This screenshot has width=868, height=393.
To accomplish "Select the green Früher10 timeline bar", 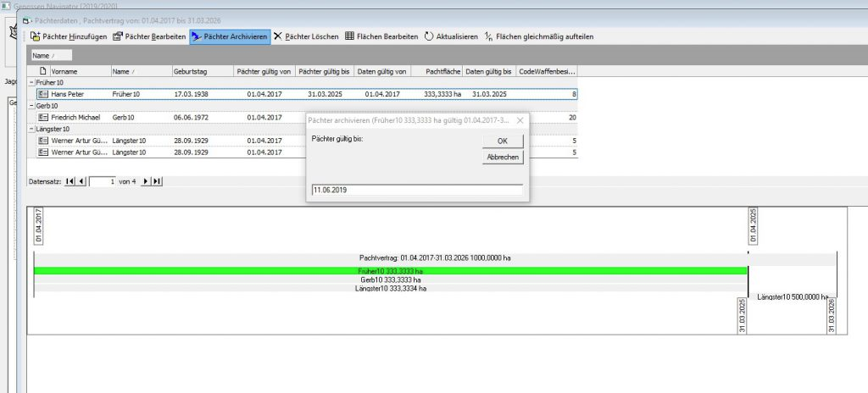I will click(x=390, y=270).
